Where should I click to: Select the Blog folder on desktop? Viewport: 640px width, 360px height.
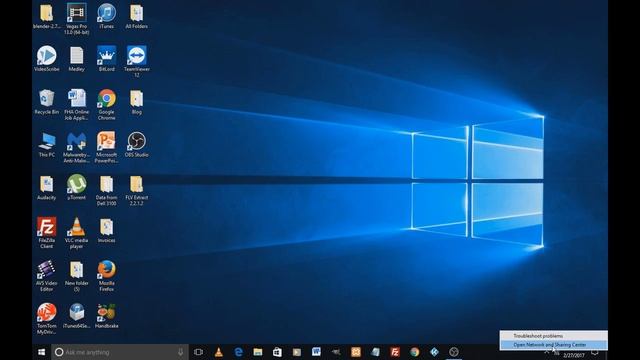pyautogui.click(x=137, y=102)
